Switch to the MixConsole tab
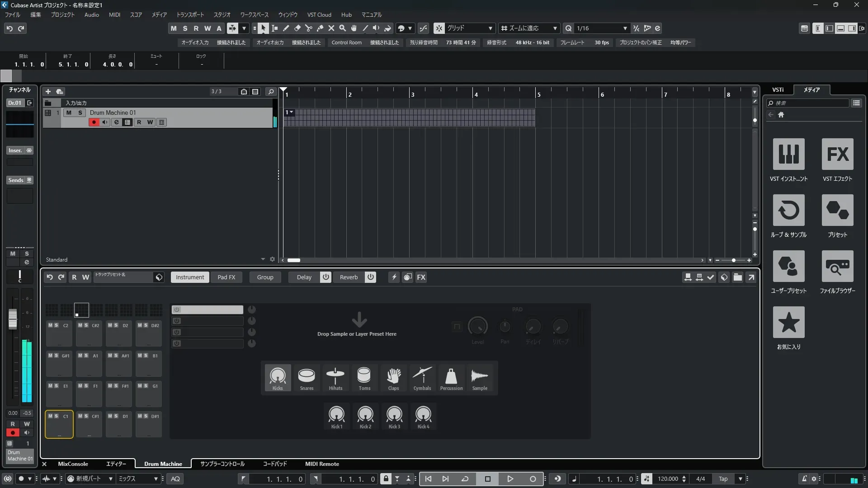Image resolution: width=868 pixels, height=488 pixels. [x=73, y=464]
